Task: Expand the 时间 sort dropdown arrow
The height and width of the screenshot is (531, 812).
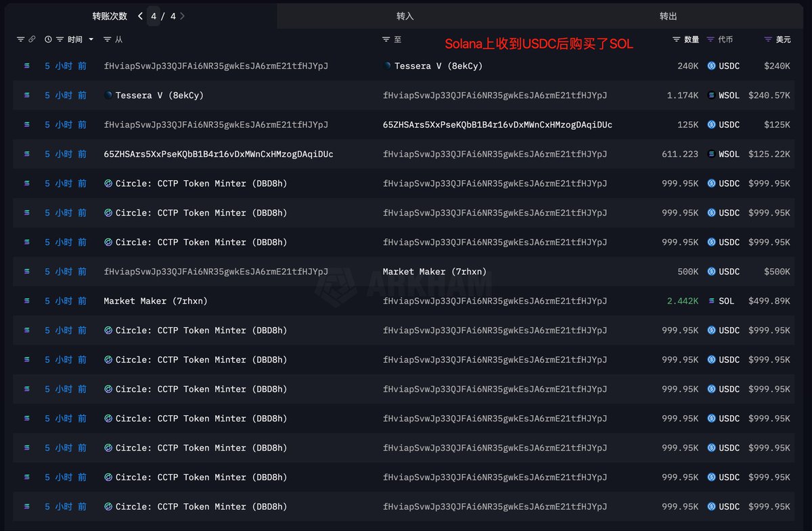Action: [91, 40]
